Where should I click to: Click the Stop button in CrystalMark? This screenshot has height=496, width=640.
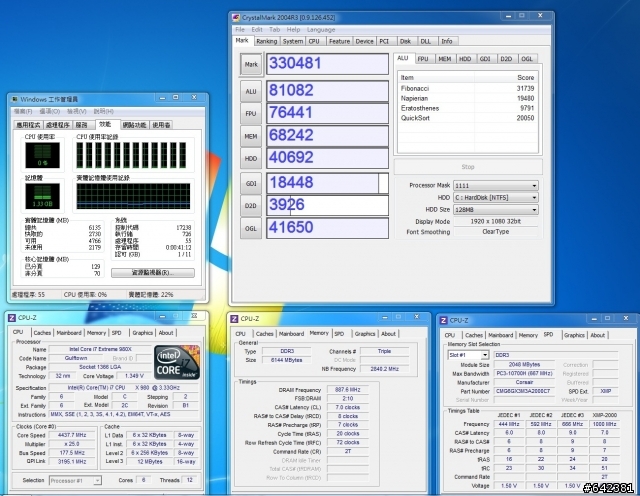(468, 167)
